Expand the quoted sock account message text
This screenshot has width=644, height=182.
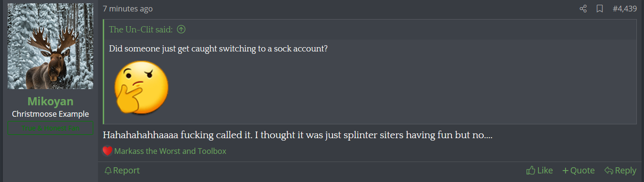(x=218, y=49)
